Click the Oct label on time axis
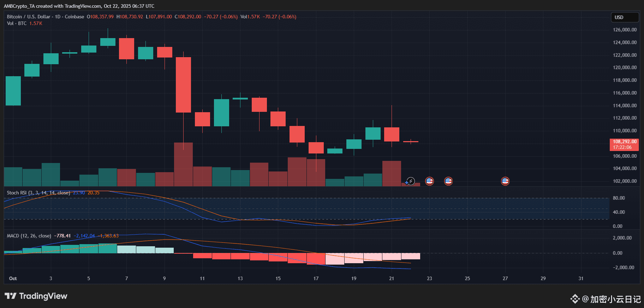Viewport: 644px width, 308px height. [13, 278]
